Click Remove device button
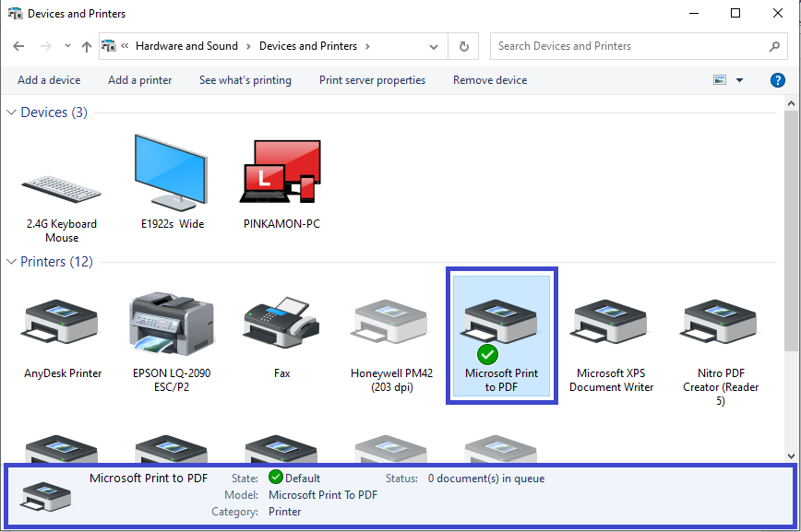801x532 pixels. (x=490, y=80)
